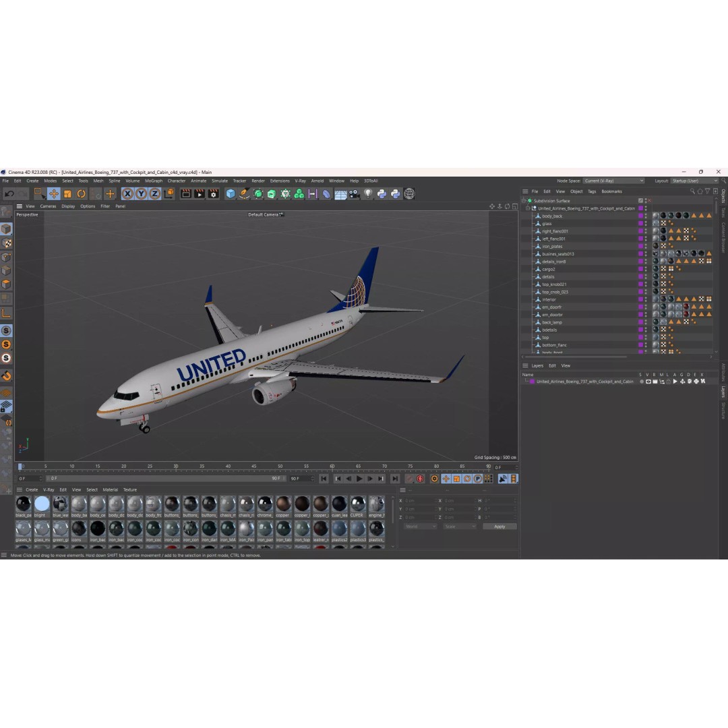Click Render View clapperboard icon
Screen dimensions: 728x728
pyautogui.click(x=186, y=193)
